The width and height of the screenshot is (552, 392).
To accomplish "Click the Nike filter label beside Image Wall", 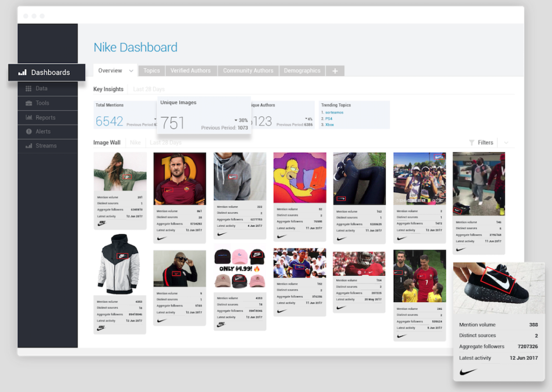I will point(135,143).
